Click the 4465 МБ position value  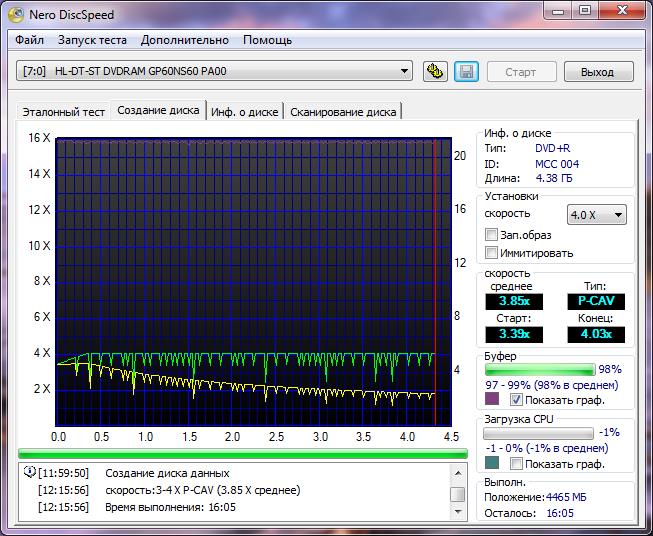[x=566, y=497]
